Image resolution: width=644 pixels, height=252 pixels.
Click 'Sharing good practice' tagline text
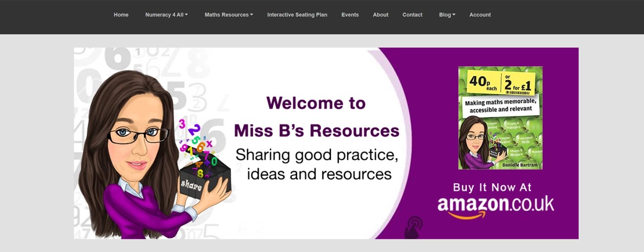click(x=317, y=155)
